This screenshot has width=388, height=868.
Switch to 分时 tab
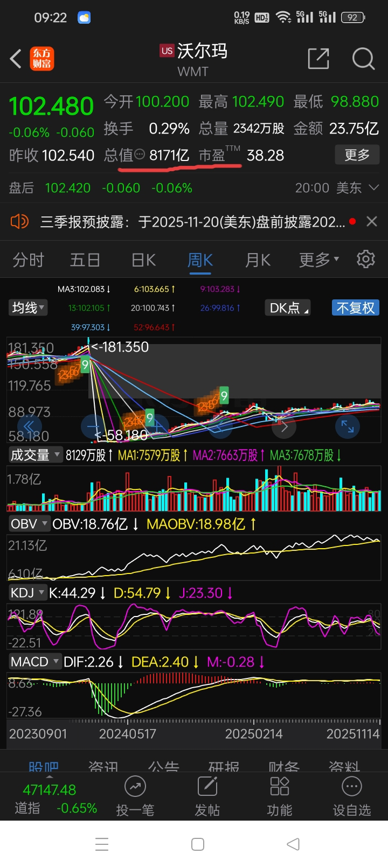(29, 260)
